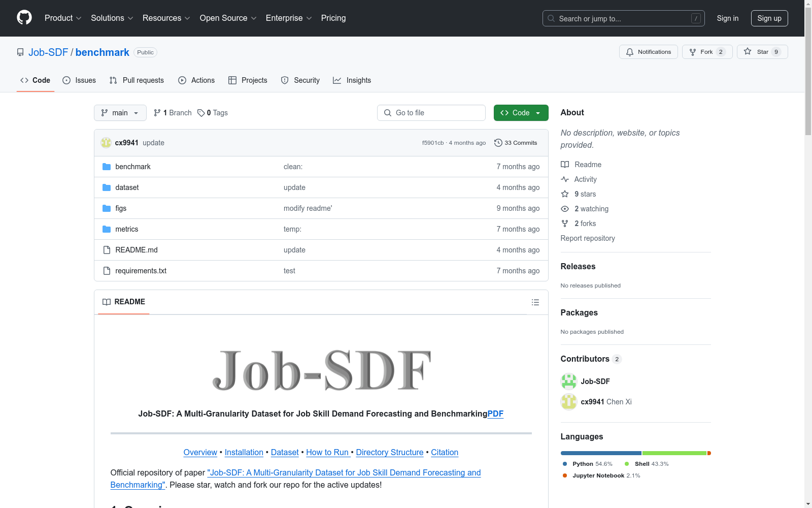Open the Insights tab
The image size is (812, 508).
(x=352, y=80)
